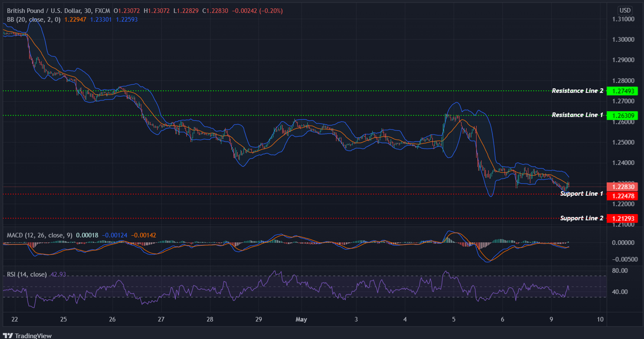
Task: Select the MACD (12, 26, close, 9) legend
Action: [38, 235]
